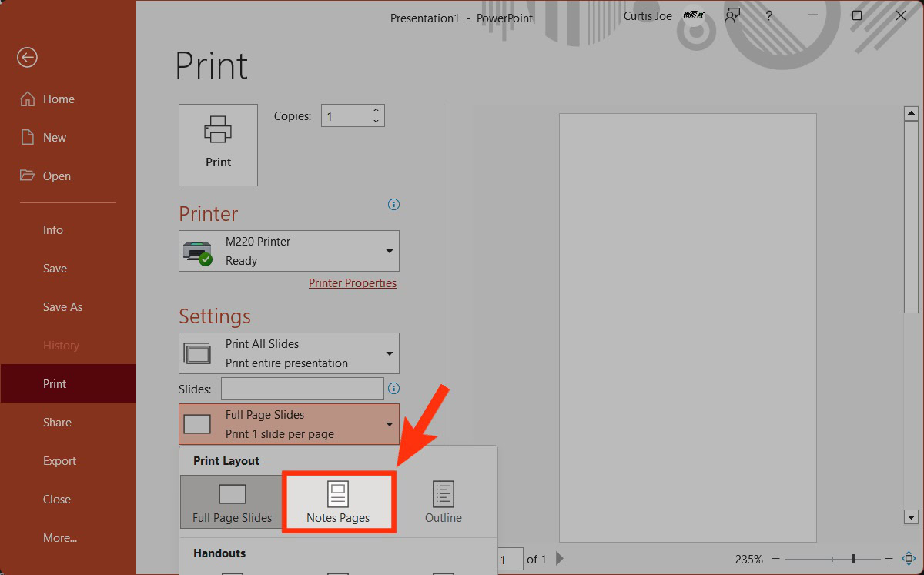
Task: Select Full Page Slides print layout
Action: click(x=232, y=502)
